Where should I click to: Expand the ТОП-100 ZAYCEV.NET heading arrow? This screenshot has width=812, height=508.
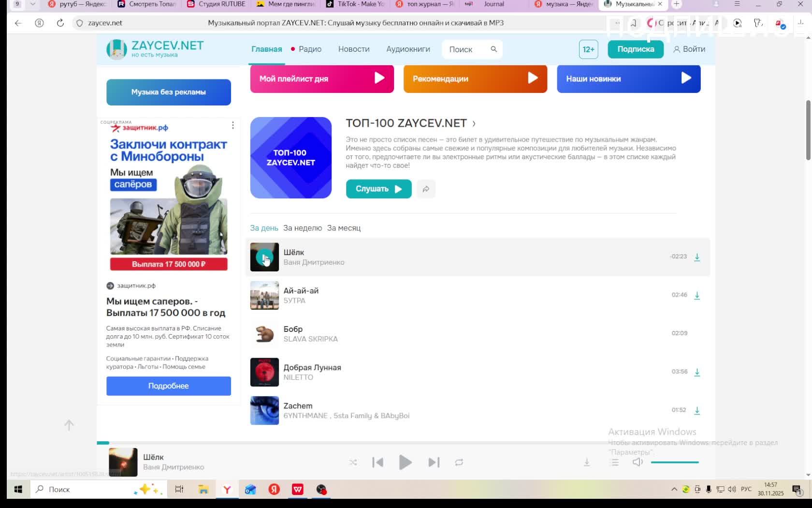(474, 124)
